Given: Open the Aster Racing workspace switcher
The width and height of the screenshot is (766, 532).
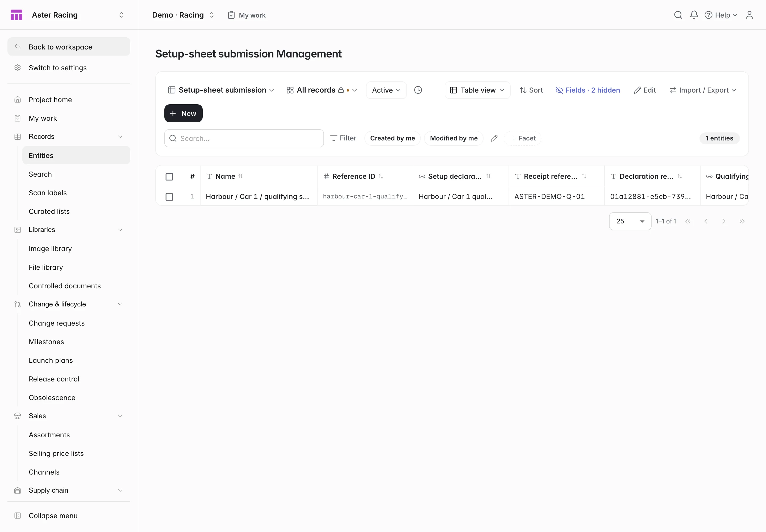Looking at the screenshot, I should (121, 15).
